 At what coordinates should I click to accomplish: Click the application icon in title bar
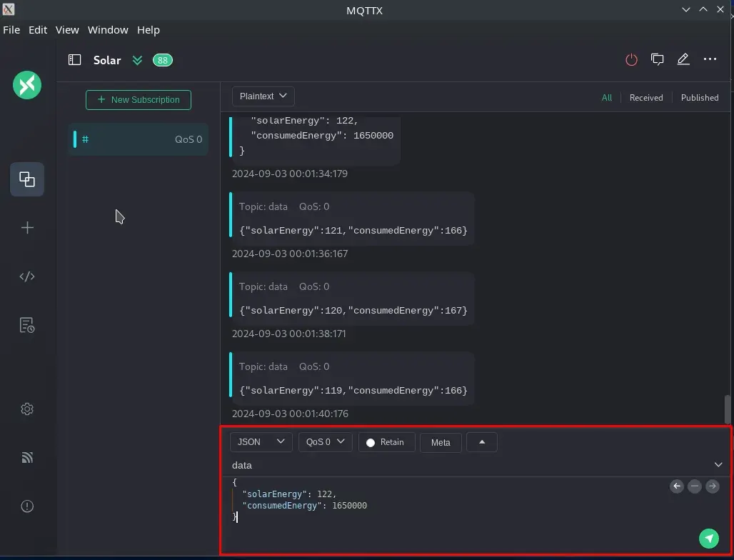click(x=8, y=9)
